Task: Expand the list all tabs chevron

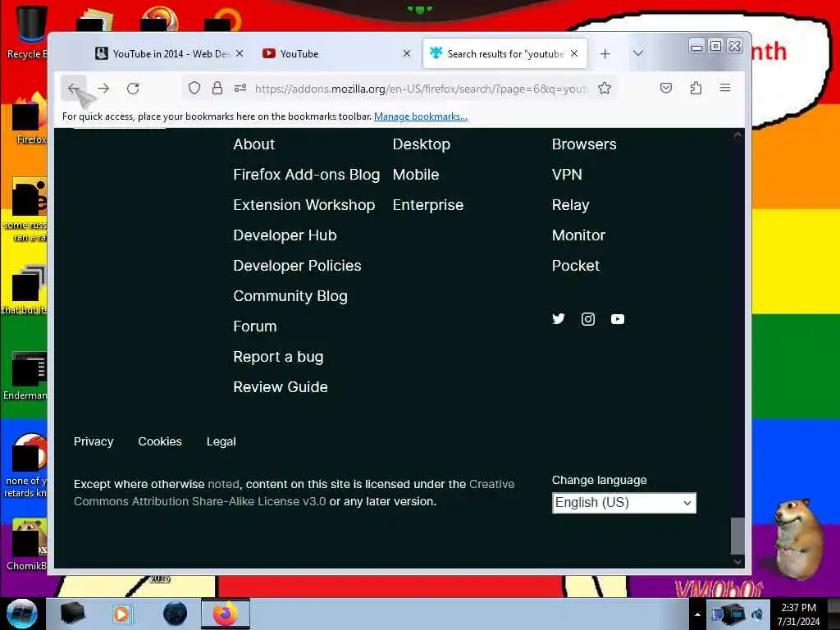Action: [637, 53]
